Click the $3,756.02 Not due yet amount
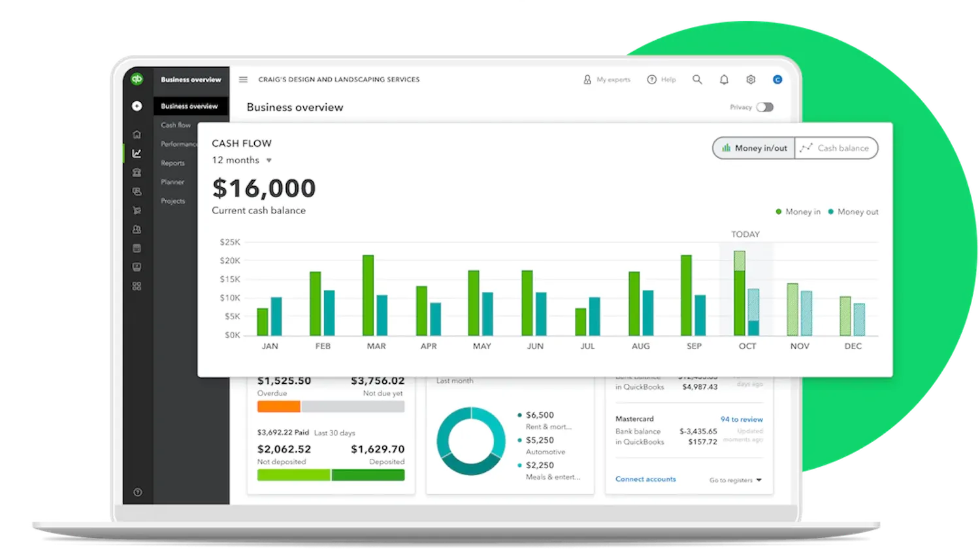 tap(378, 381)
